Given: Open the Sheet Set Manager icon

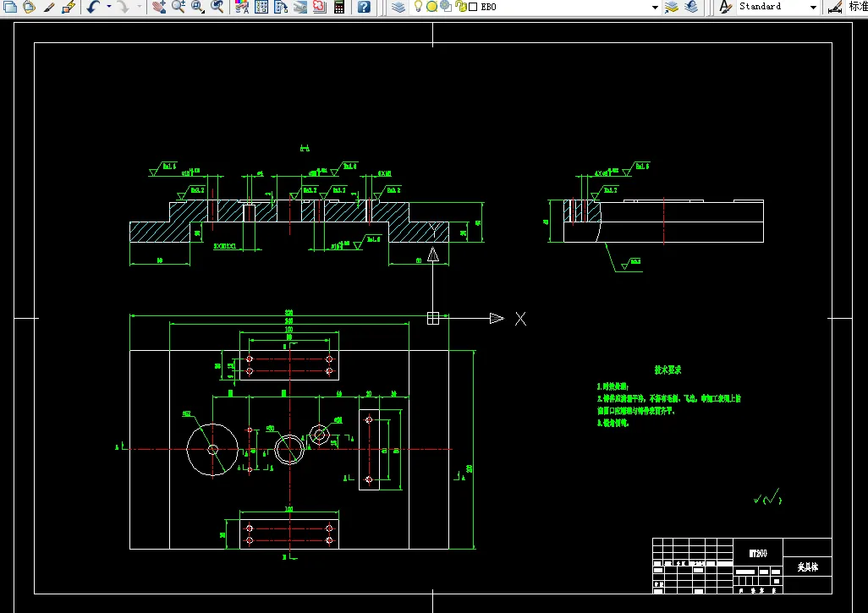Looking at the screenshot, I should (300, 7).
